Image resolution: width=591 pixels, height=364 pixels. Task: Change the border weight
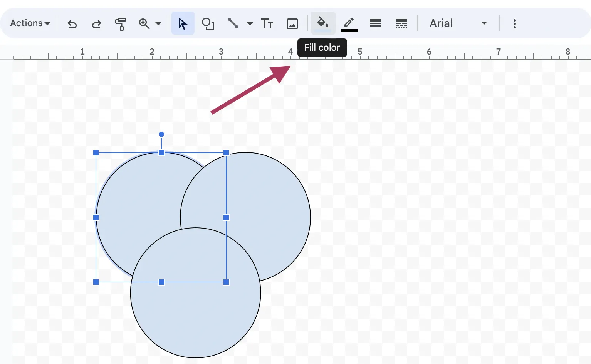pos(375,24)
